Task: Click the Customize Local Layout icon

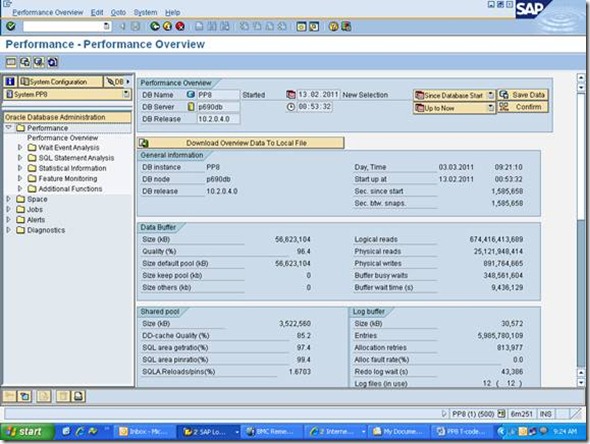Action: pos(346,26)
